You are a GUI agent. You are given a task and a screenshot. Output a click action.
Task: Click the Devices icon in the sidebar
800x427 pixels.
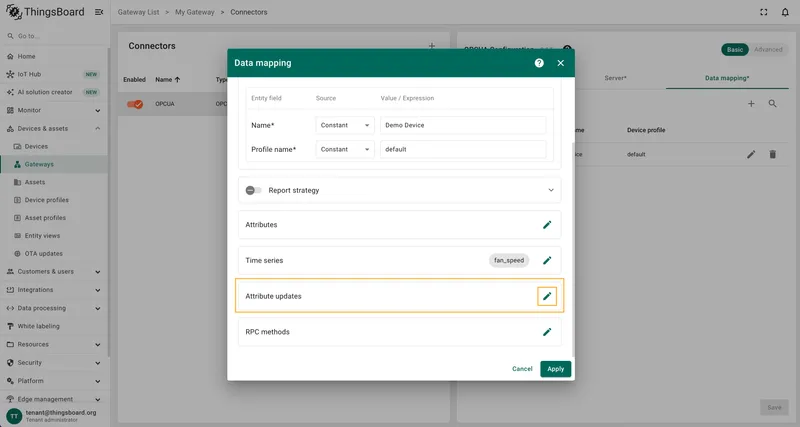pyautogui.click(x=17, y=146)
